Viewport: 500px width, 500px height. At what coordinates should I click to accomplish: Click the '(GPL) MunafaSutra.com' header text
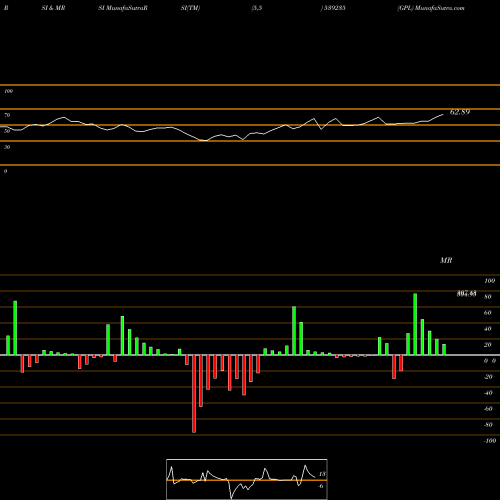pos(431,8)
